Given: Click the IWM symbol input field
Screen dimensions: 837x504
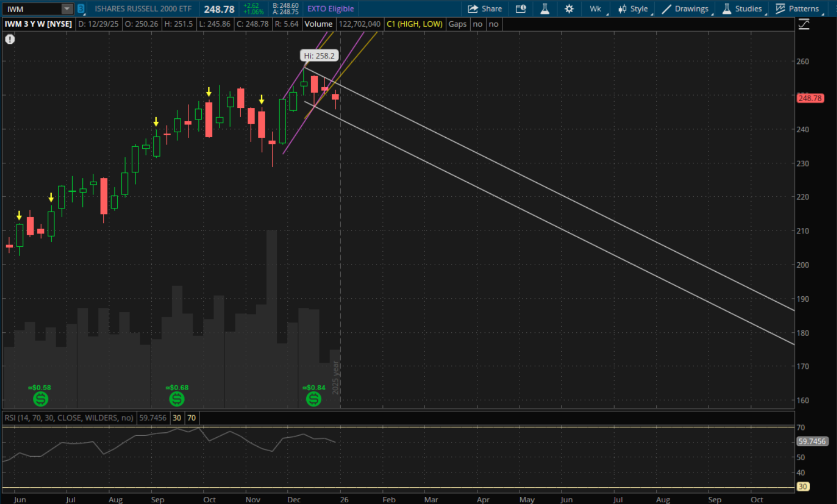Looking at the screenshot, I should pyautogui.click(x=32, y=9).
